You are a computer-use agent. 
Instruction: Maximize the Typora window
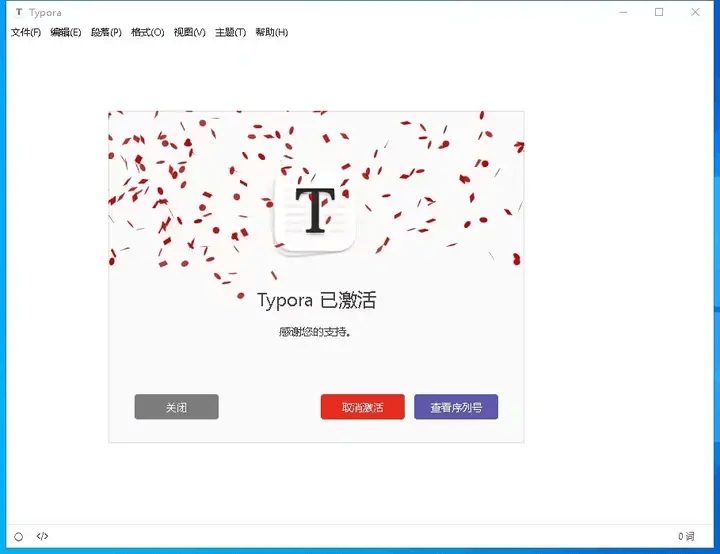point(659,12)
